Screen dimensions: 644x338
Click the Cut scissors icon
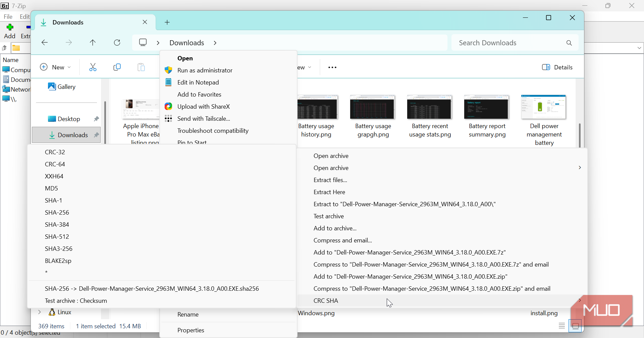click(93, 67)
